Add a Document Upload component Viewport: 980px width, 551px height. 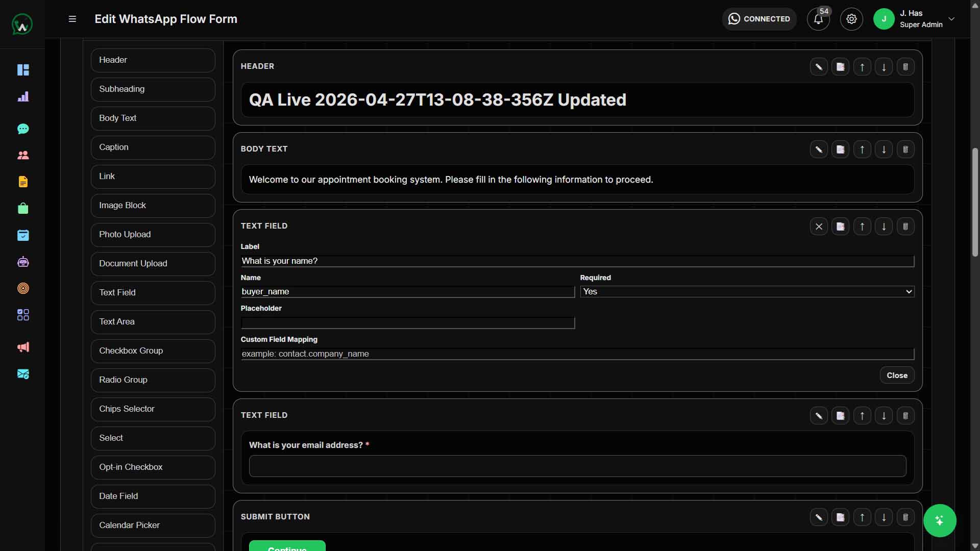(153, 264)
